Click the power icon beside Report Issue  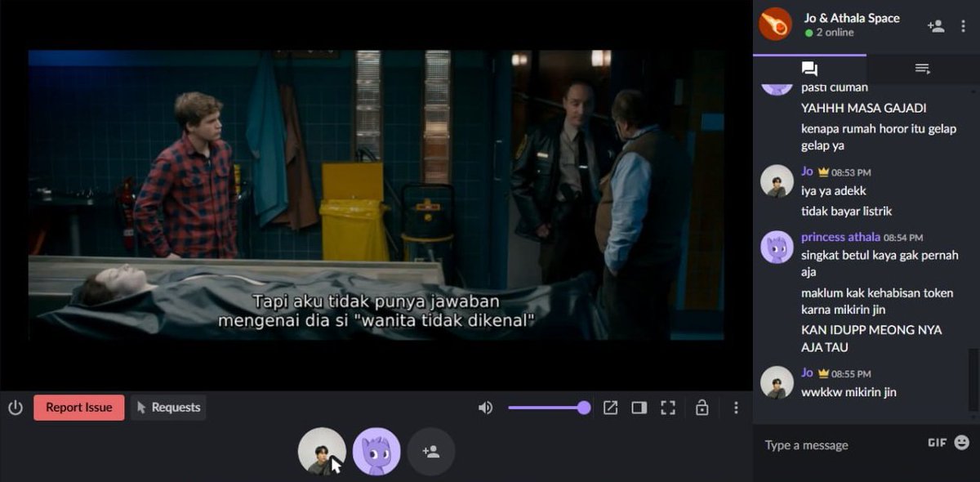click(16, 407)
